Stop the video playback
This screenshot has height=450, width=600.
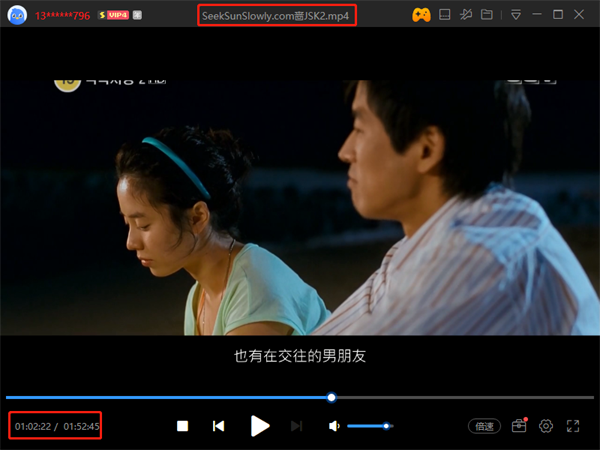(x=183, y=426)
